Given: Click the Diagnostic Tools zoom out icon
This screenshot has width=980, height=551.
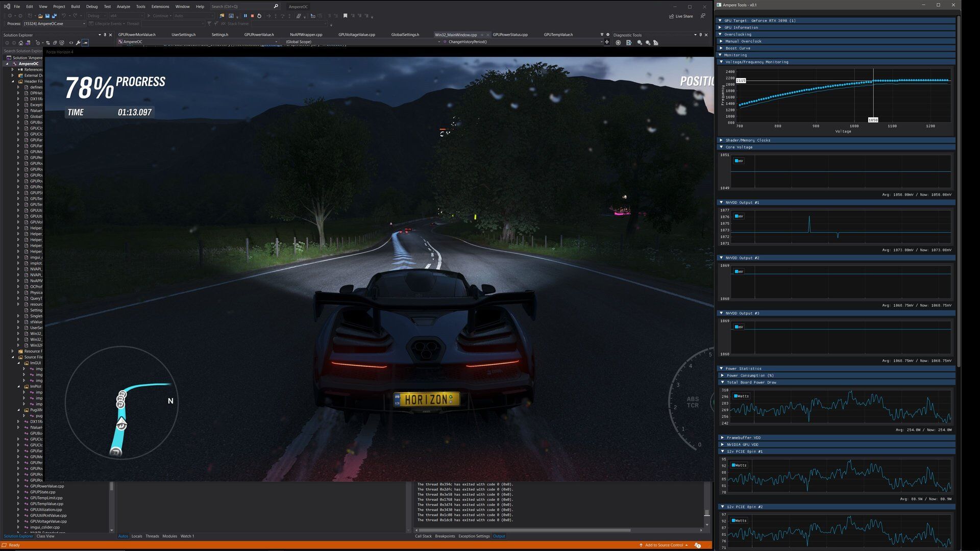Looking at the screenshot, I should (648, 43).
